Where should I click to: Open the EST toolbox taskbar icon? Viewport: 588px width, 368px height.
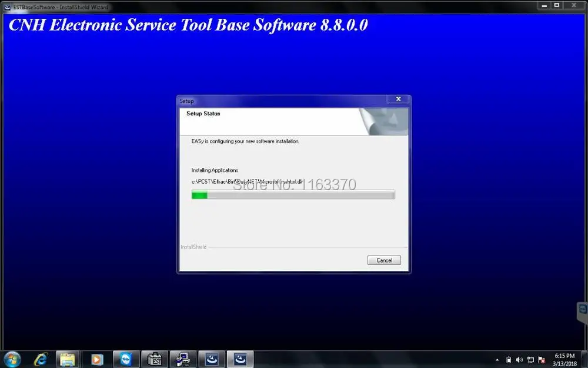click(x=154, y=359)
